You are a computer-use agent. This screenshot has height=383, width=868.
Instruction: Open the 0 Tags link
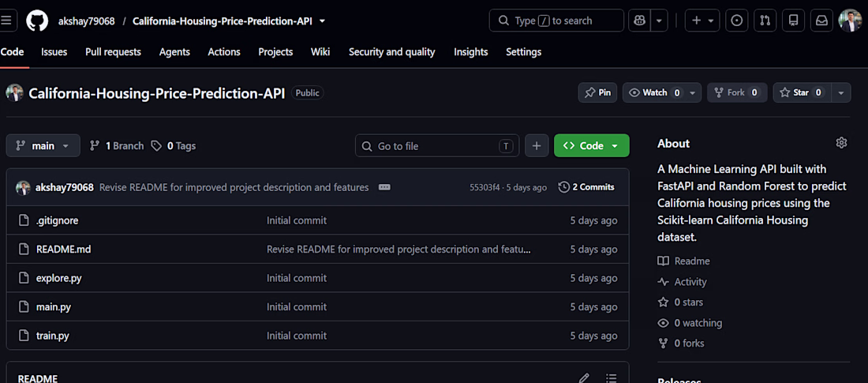point(174,146)
